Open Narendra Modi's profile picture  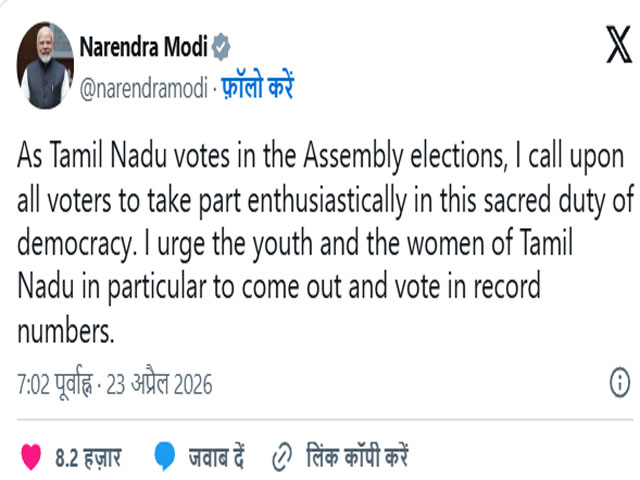pyautogui.click(x=44, y=68)
